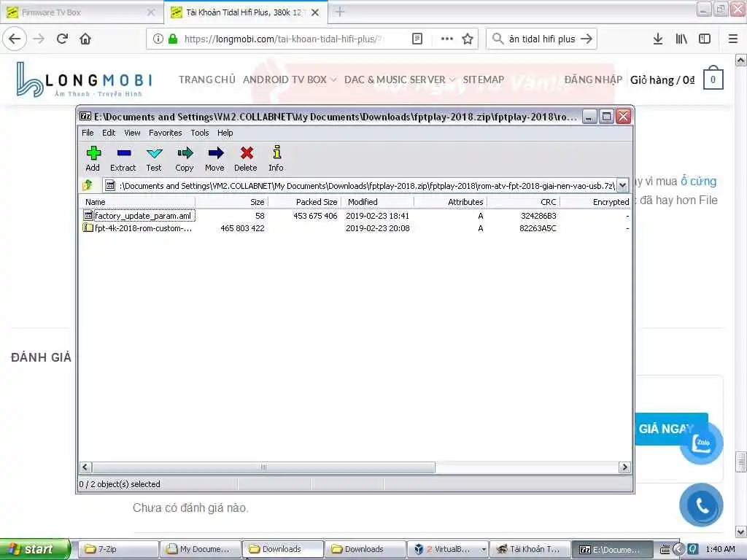The width and height of the screenshot is (747, 560).
Task: Click the Windows Start button
Action: pos(34,549)
